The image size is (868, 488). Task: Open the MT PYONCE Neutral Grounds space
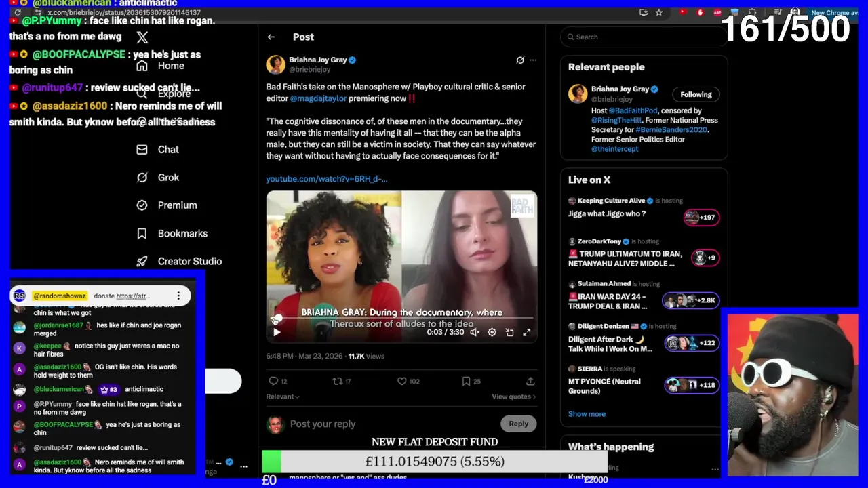coord(604,386)
